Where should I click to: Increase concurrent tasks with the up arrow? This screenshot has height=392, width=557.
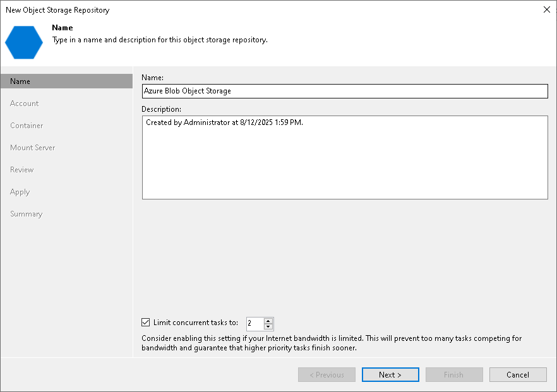268,321
